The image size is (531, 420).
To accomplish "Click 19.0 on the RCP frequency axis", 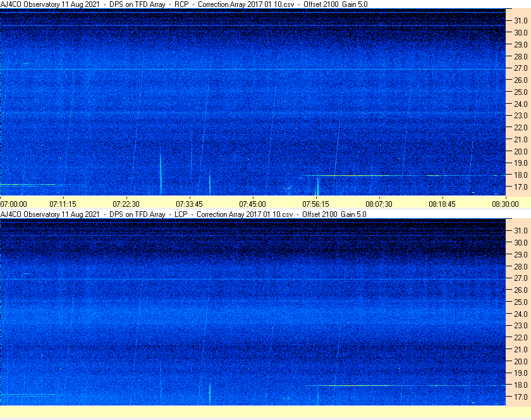I will pos(521,163).
